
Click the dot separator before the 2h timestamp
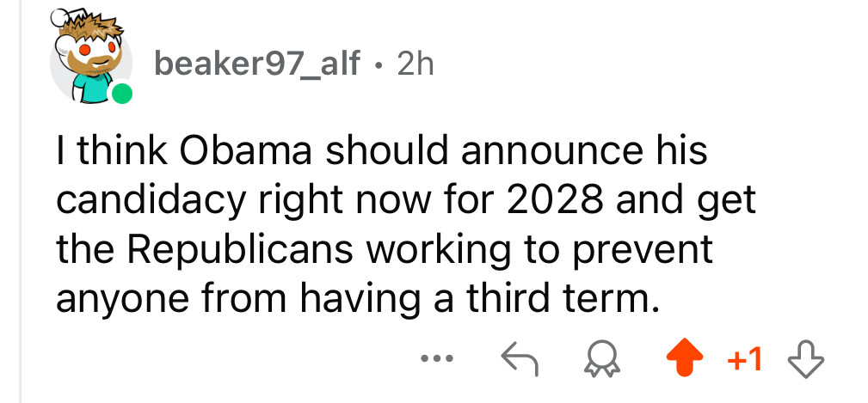pyautogui.click(x=379, y=64)
